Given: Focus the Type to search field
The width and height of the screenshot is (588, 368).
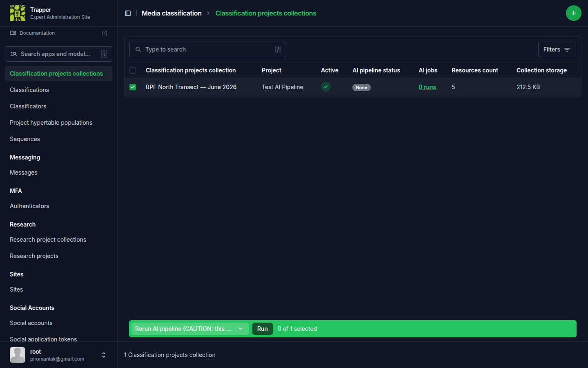Looking at the screenshot, I should tap(208, 49).
